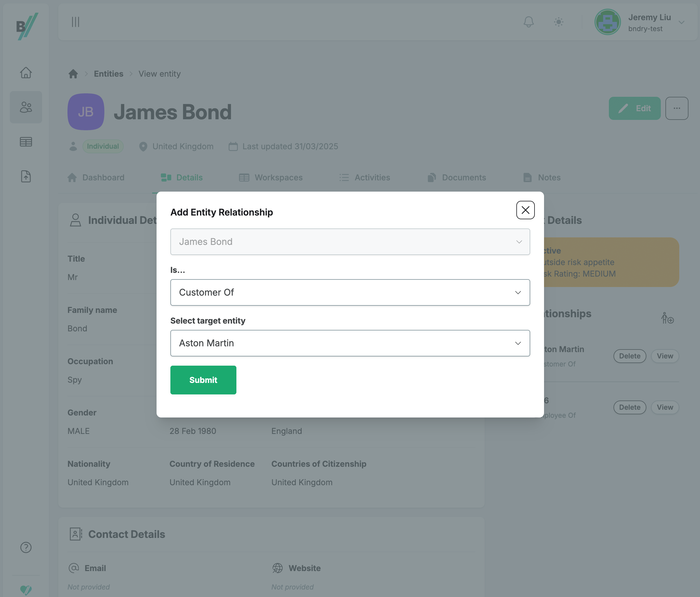Switch to the Activities tab
This screenshot has width=700, height=597.
364,177
